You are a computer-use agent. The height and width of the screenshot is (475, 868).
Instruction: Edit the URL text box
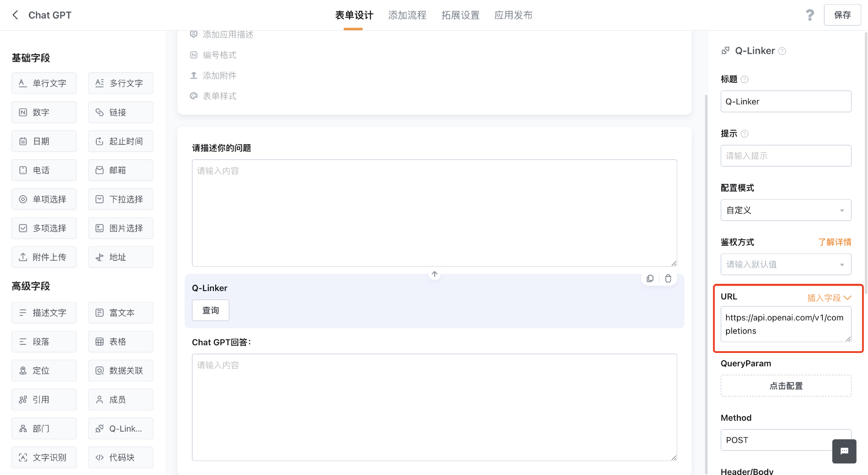(x=786, y=324)
